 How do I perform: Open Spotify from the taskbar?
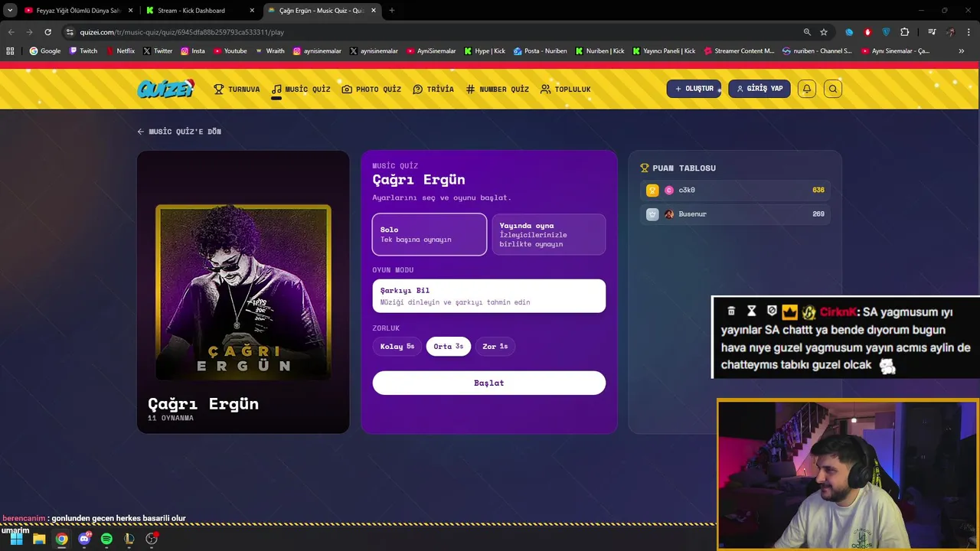pyautogui.click(x=106, y=539)
